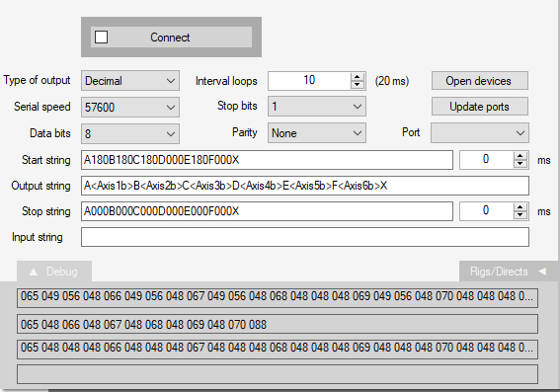This screenshot has width=560, height=392.
Task: Increase the Interval loops value
Action: 358,76
